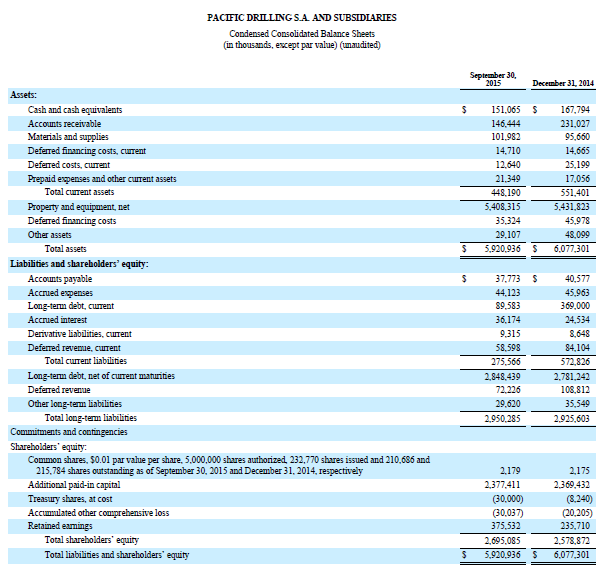Select the 'Assets:' section heading

pyautogui.click(x=23, y=95)
